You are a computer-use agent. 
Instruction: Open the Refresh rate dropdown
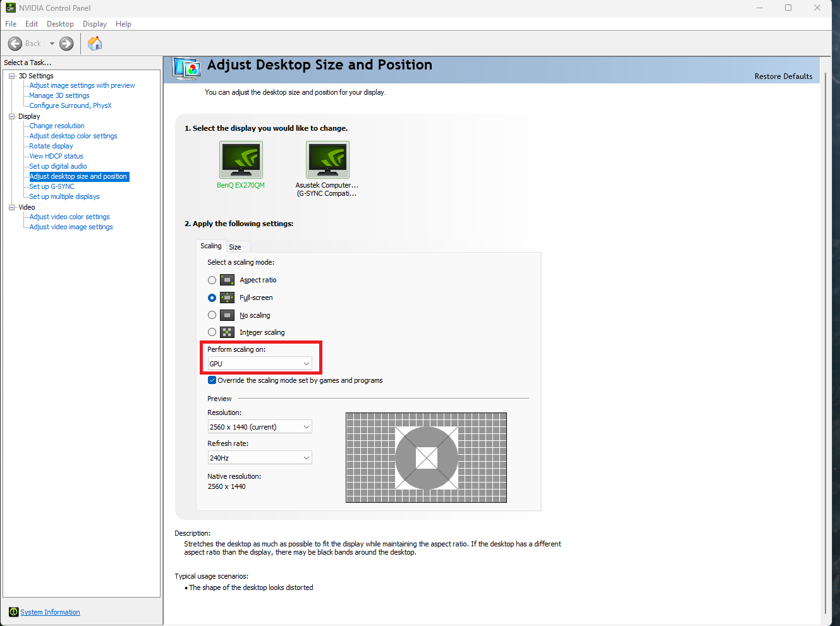point(260,458)
